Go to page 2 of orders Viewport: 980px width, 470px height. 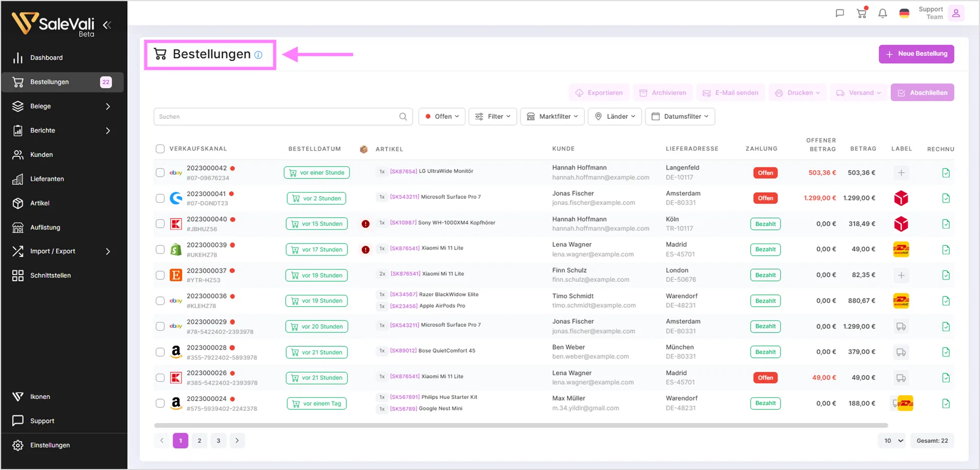pyautogui.click(x=200, y=441)
